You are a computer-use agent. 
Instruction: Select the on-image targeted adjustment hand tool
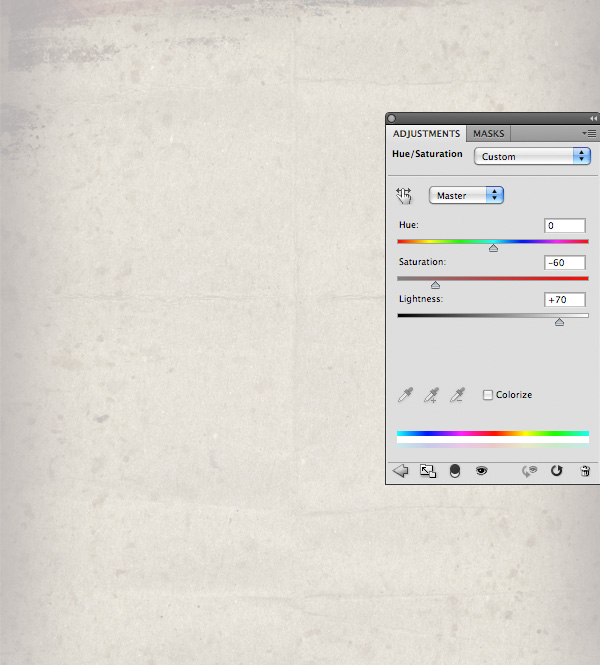[404, 196]
